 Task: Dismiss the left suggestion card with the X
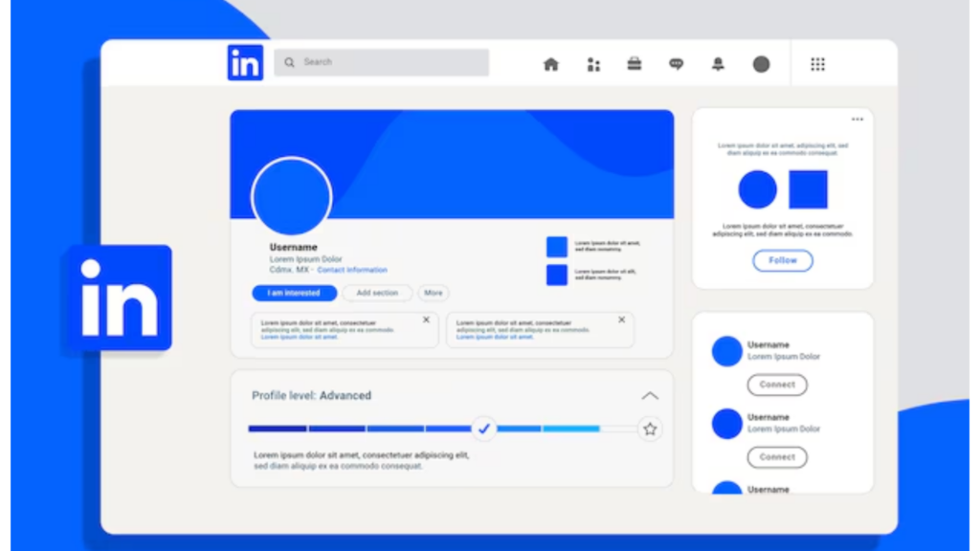point(425,320)
